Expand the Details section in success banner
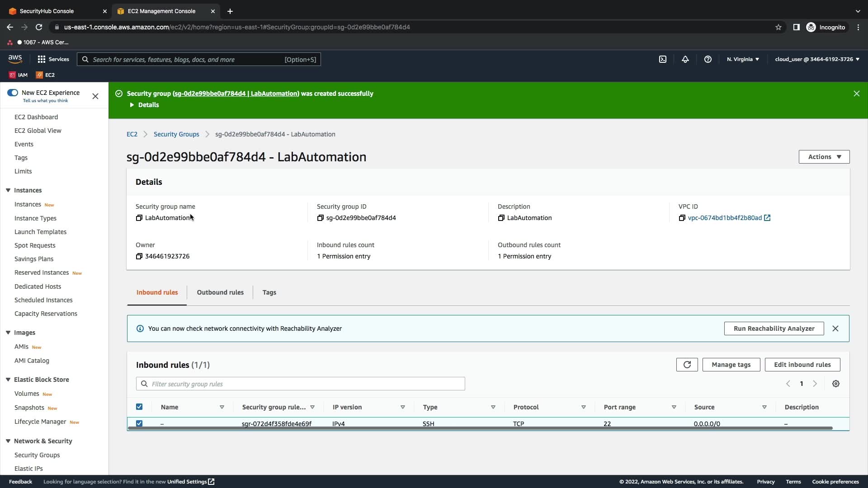Screen dimensions: 868x488 click(x=144, y=105)
